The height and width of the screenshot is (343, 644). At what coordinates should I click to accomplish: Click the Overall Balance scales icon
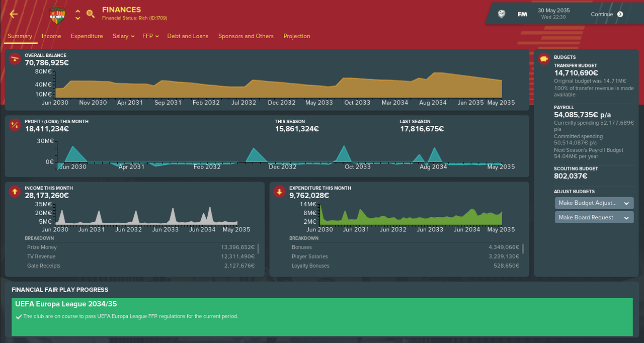tap(15, 59)
